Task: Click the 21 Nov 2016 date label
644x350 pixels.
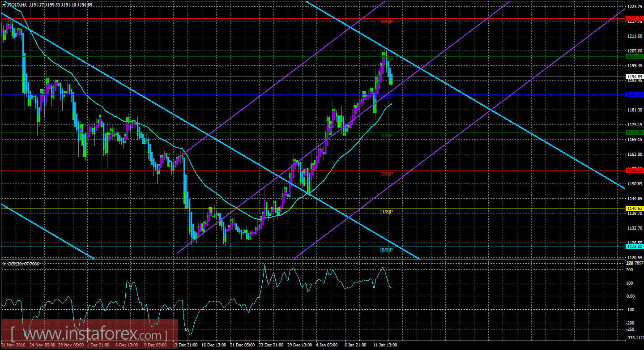Action: tap(13, 346)
